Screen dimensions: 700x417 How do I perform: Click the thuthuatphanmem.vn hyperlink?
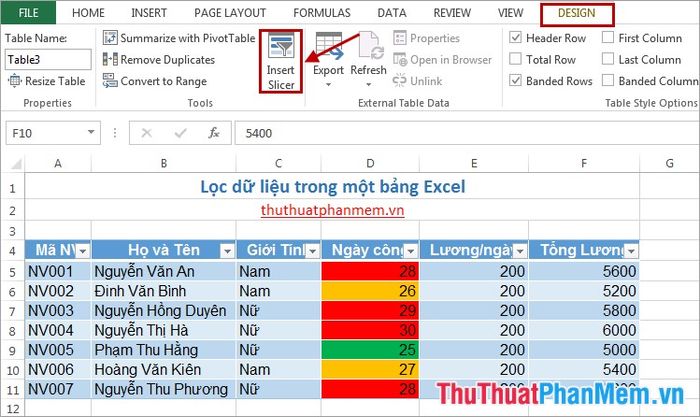[333, 210]
